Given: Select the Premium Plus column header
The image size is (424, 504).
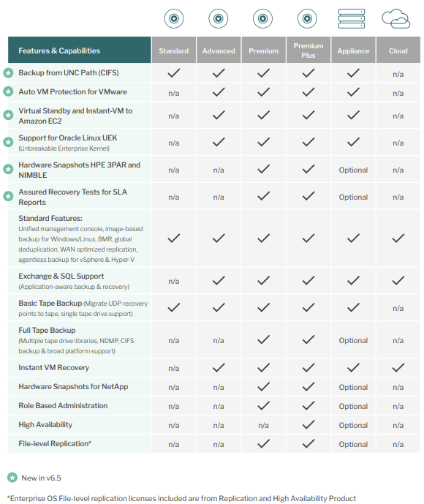Looking at the screenshot, I should pos(308,50).
